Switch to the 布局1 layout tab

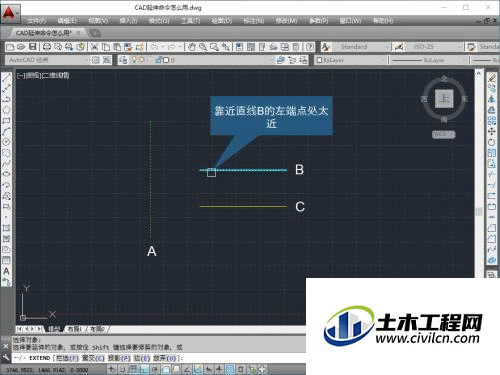coord(75,329)
